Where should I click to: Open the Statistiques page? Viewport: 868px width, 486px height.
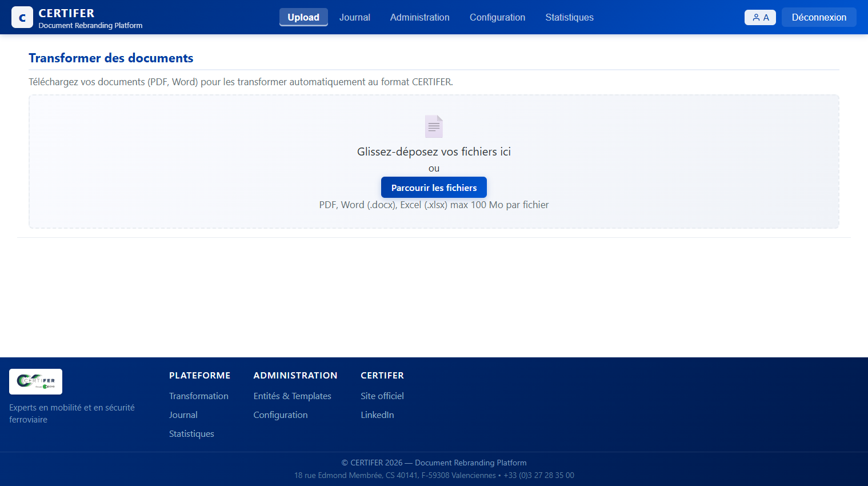click(569, 17)
